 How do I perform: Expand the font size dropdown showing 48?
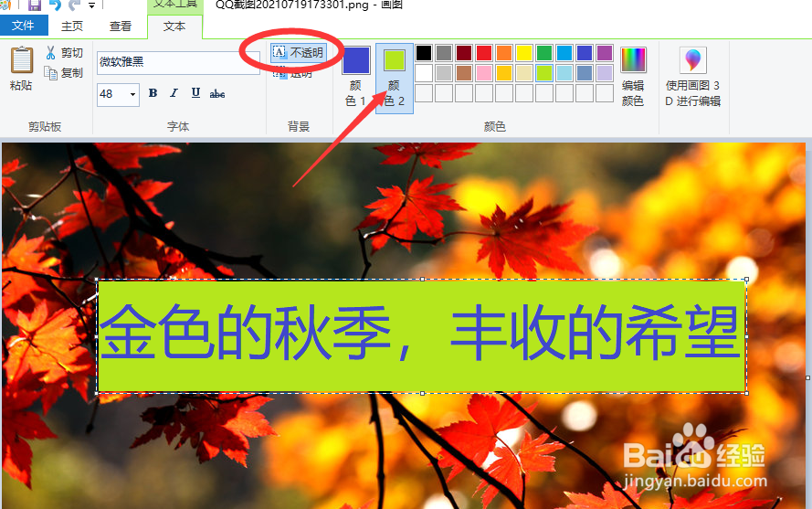pyautogui.click(x=132, y=94)
